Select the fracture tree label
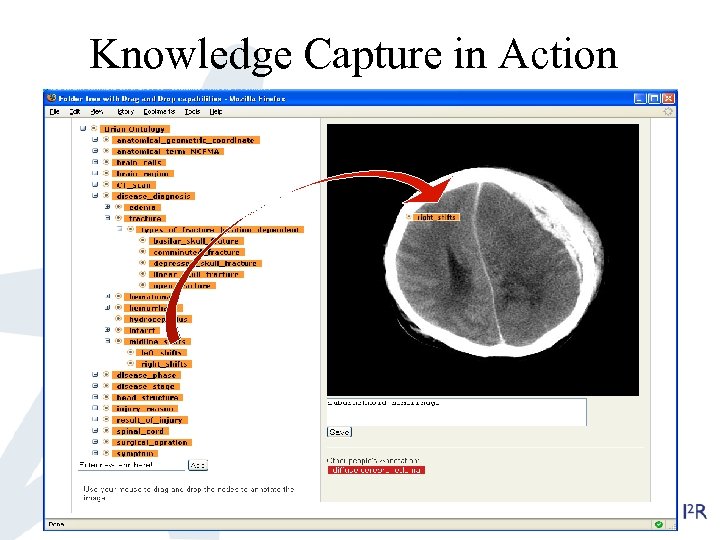Viewport: 720px width, 540px height. (145, 219)
